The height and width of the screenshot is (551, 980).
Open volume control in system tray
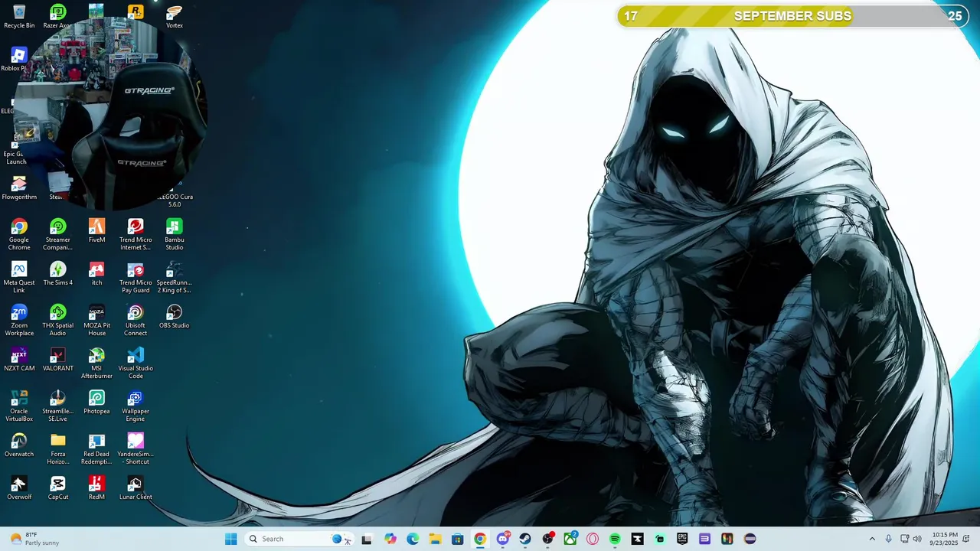click(917, 539)
